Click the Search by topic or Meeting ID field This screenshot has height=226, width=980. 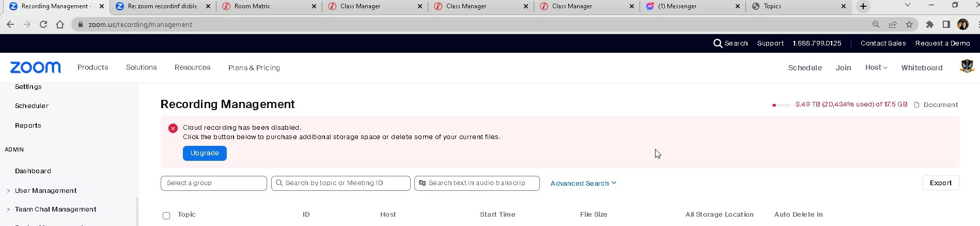coord(341,183)
